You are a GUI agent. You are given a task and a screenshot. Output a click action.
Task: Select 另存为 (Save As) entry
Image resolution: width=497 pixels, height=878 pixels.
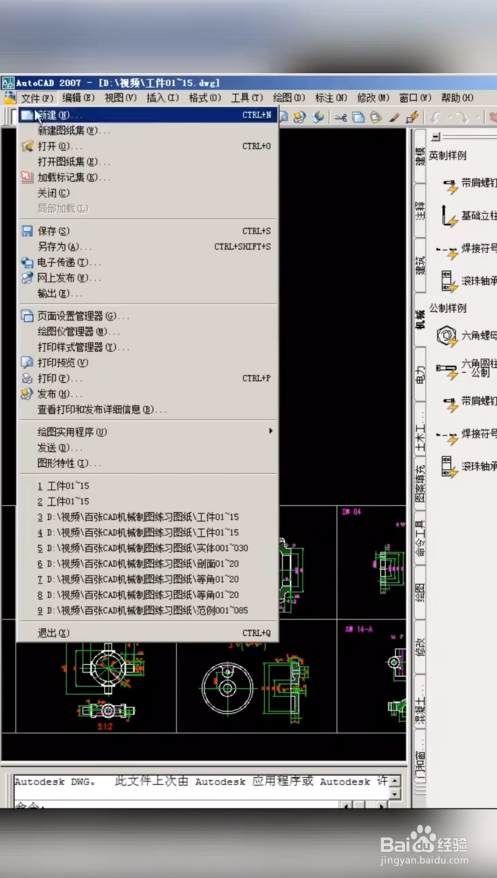point(148,246)
